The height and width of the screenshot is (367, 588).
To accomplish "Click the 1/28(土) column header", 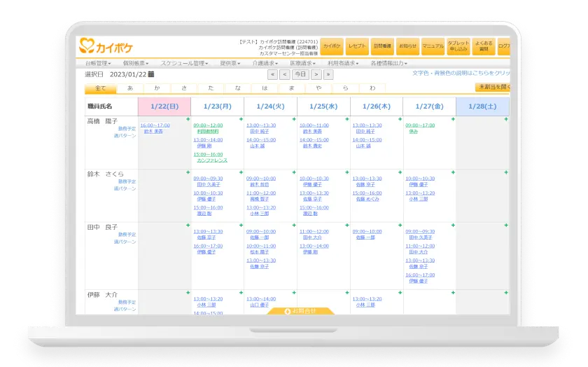I will coord(482,106).
